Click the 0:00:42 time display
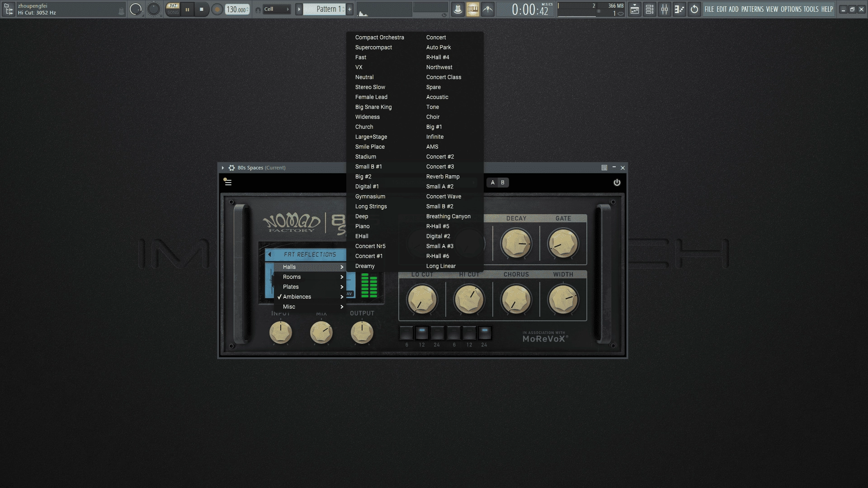The height and width of the screenshot is (488, 868). [526, 9]
